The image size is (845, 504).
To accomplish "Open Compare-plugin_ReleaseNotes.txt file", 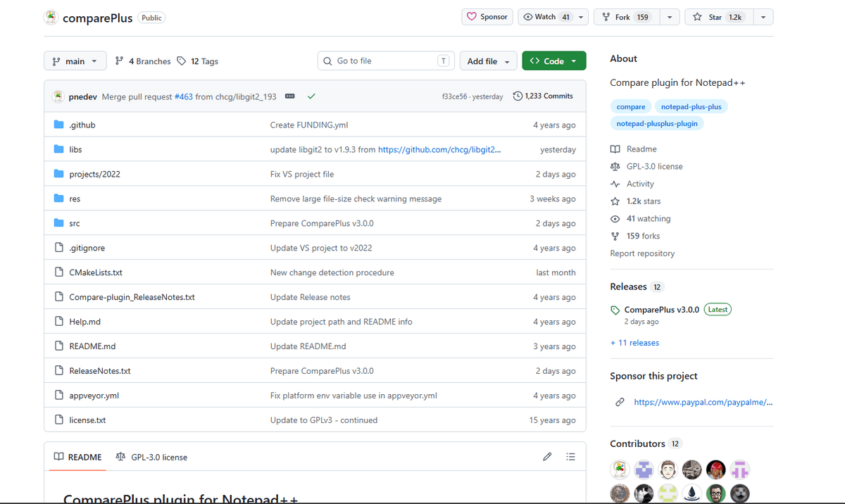I will pos(132,297).
